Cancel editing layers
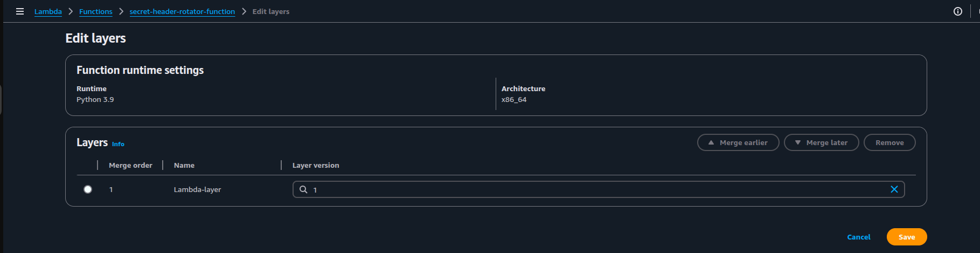Image resolution: width=980 pixels, height=253 pixels. pos(859,237)
